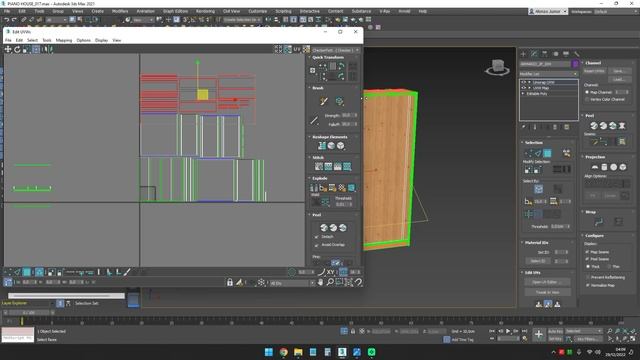
Task: Open Chrome from Windows taskbar
Action: pos(283,352)
